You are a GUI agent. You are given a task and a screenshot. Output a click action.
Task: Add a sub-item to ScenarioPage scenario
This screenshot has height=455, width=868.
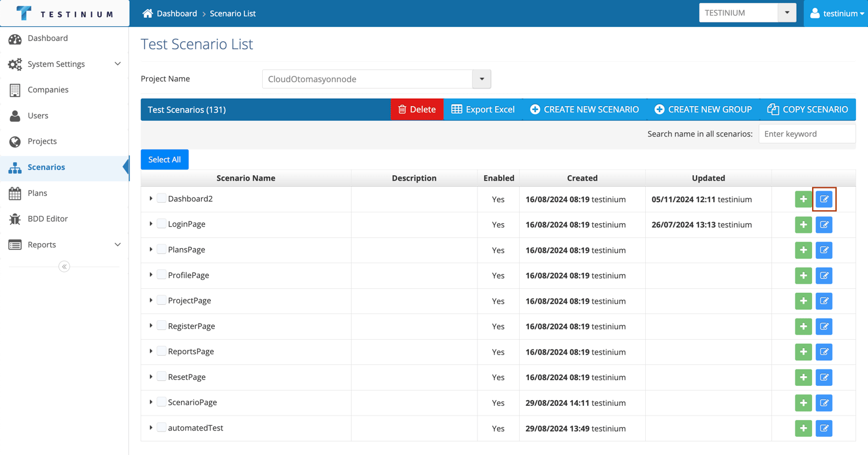coord(803,403)
